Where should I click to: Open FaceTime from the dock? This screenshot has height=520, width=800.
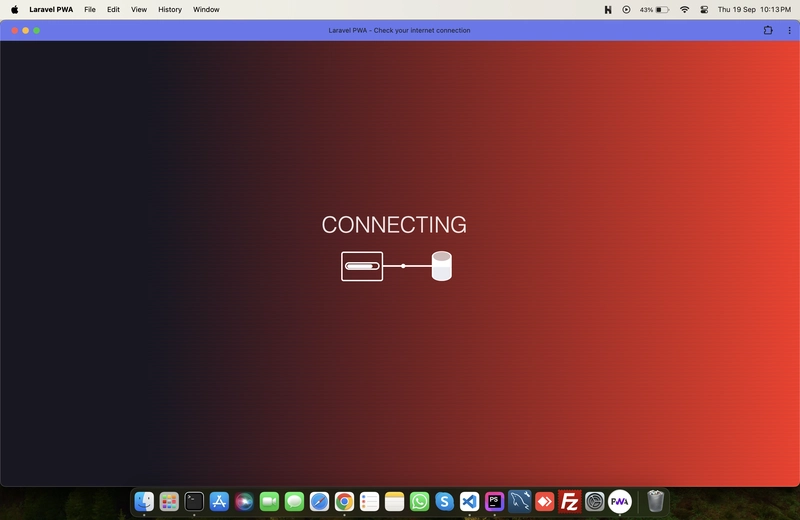pos(269,501)
